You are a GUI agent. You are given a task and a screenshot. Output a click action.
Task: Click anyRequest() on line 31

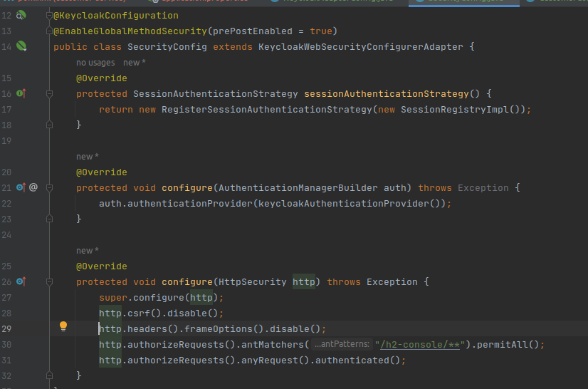point(275,361)
